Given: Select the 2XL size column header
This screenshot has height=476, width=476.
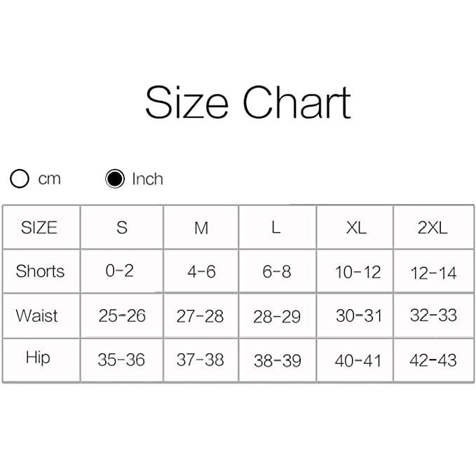Looking at the screenshot, I should (x=433, y=228).
